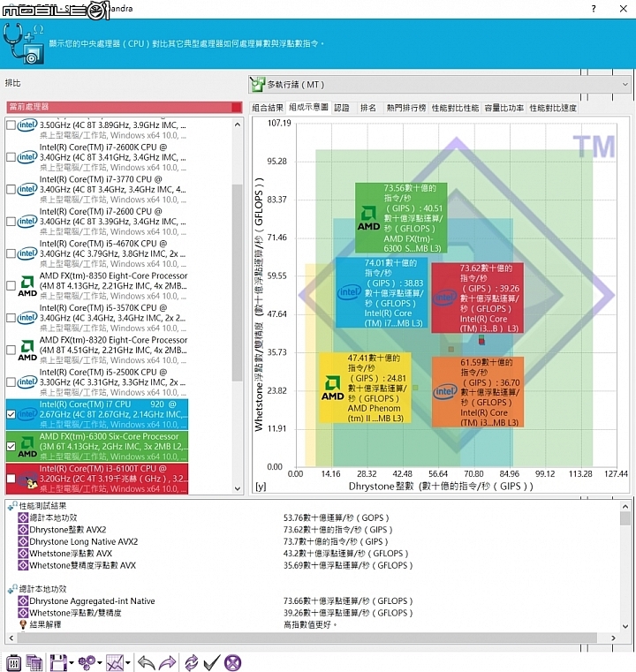636x672 pixels.
Task: Click results panel scroll-down arrow
Action: pos(625,626)
